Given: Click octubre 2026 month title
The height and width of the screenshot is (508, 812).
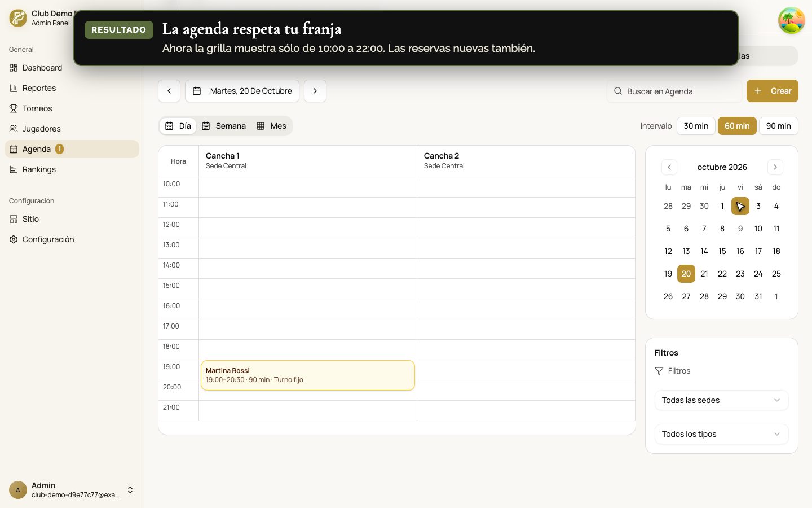Looking at the screenshot, I should [722, 167].
